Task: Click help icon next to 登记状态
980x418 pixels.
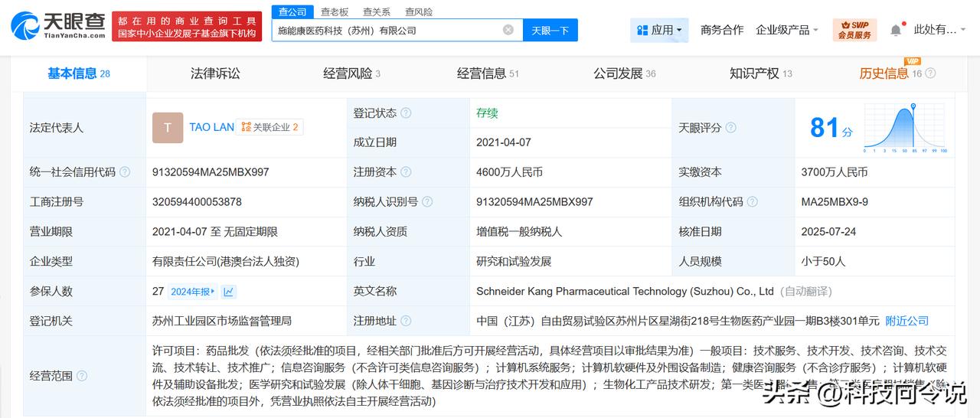Action: click(x=406, y=113)
